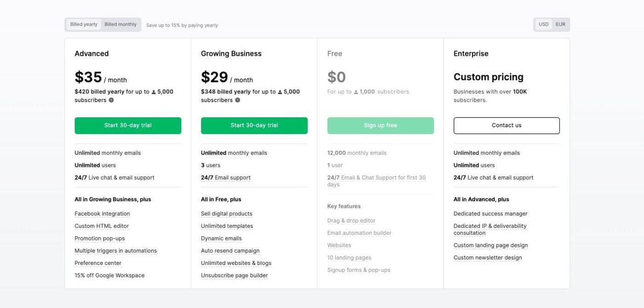This screenshot has width=644, height=308.
Task: Click the person icon in the Growing Business plan
Action: pyautogui.click(x=280, y=92)
